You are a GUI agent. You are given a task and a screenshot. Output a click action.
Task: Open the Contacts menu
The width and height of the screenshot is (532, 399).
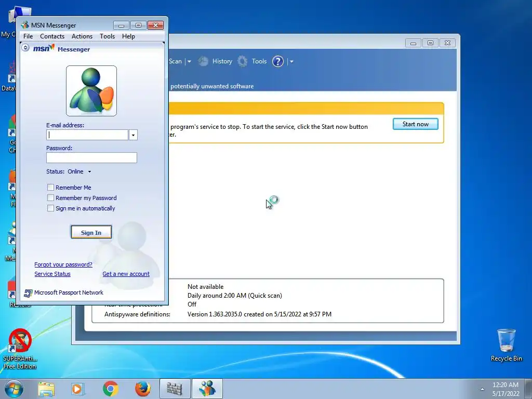pyautogui.click(x=52, y=36)
